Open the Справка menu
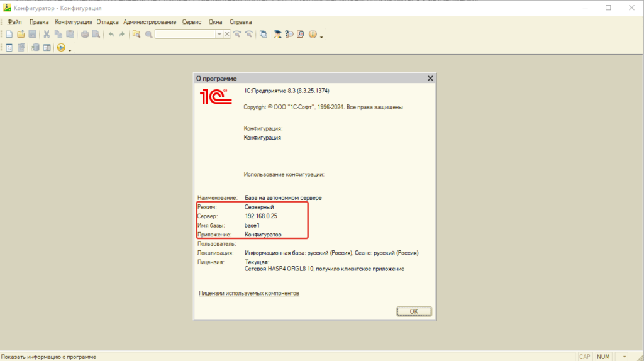The image size is (644, 361). tap(241, 22)
